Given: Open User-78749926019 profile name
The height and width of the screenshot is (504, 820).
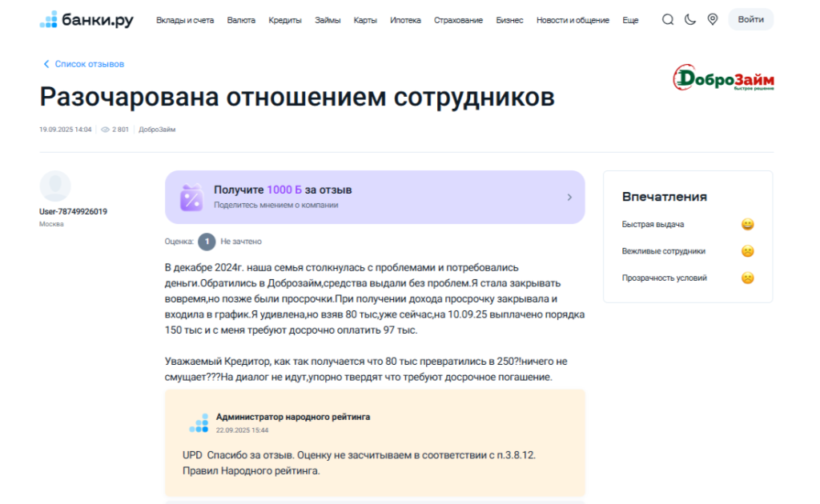Looking at the screenshot, I should (x=73, y=211).
